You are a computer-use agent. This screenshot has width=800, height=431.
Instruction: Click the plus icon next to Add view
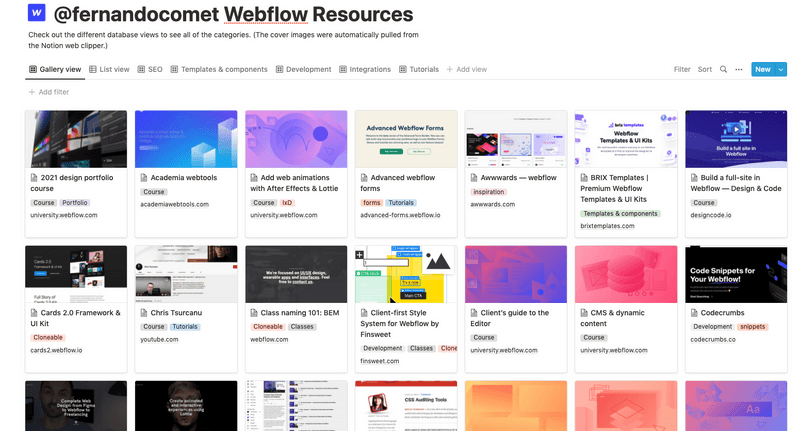tap(449, 69)
